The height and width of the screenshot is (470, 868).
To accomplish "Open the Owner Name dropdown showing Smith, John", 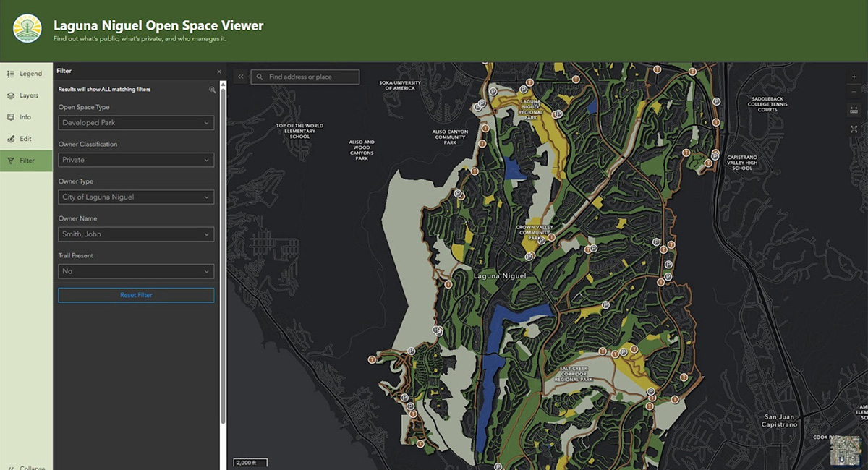I will point(135,234).
